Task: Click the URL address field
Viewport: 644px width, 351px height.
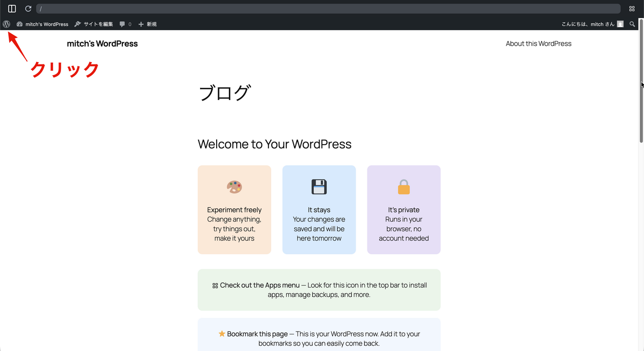Action: click(x=328, y=9)
